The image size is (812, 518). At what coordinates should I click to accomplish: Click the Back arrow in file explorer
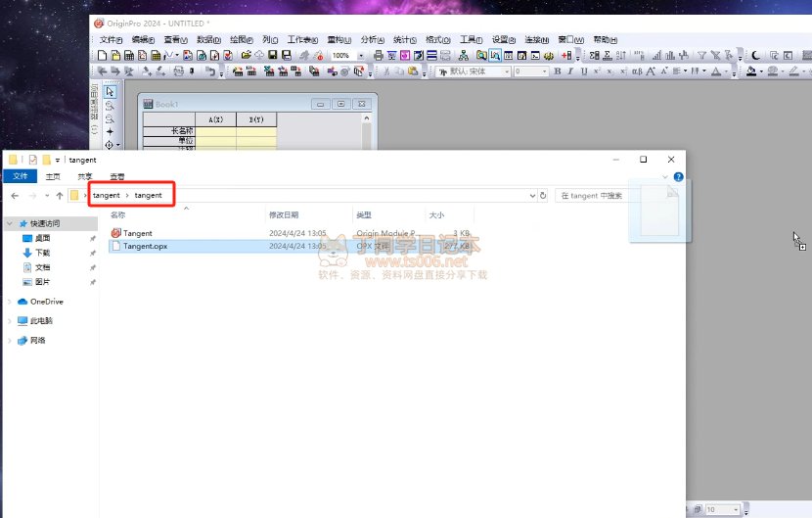point(14,196)
